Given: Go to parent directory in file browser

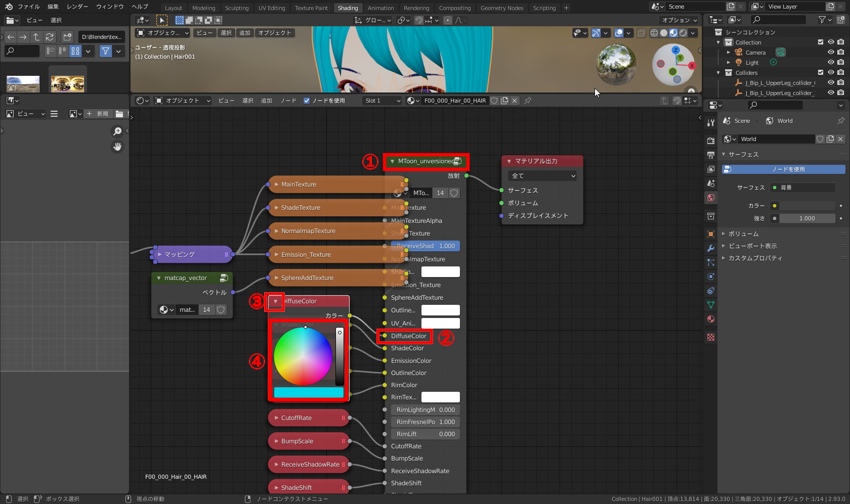Looking at the screenshot, I should click(x=36, y=37).
